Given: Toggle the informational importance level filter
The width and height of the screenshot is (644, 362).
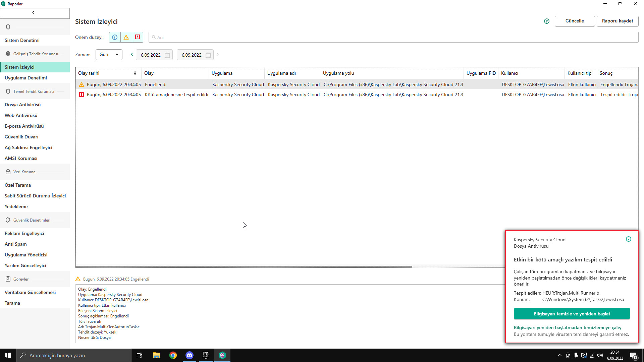Looking at the screenshot, I should [x=115, y=37].
